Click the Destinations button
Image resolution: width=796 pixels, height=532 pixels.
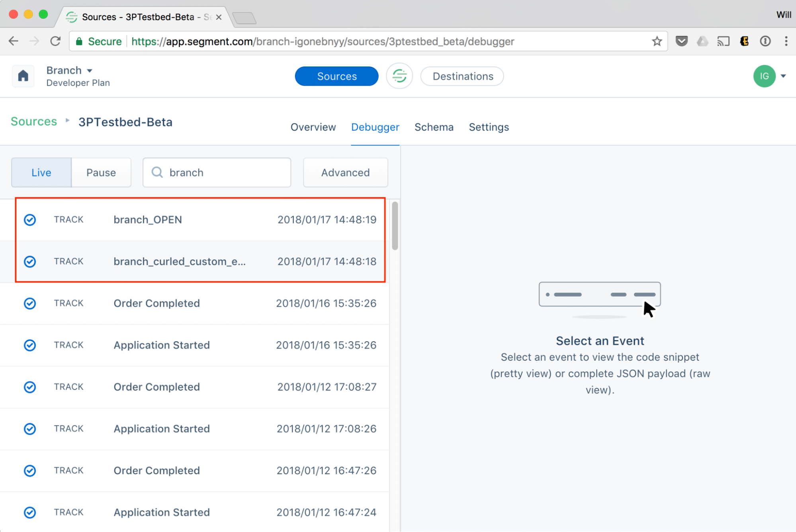pos(463,76)
